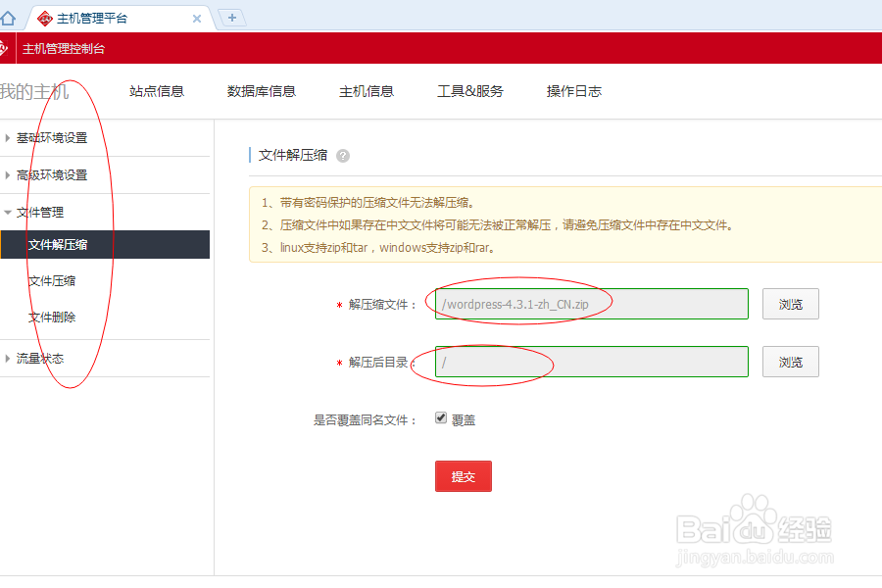Viewport: 882px width, 588px height.
Task: Submit the form with the 提交 button
Action: pyautogui.click(x=463, y=476)
